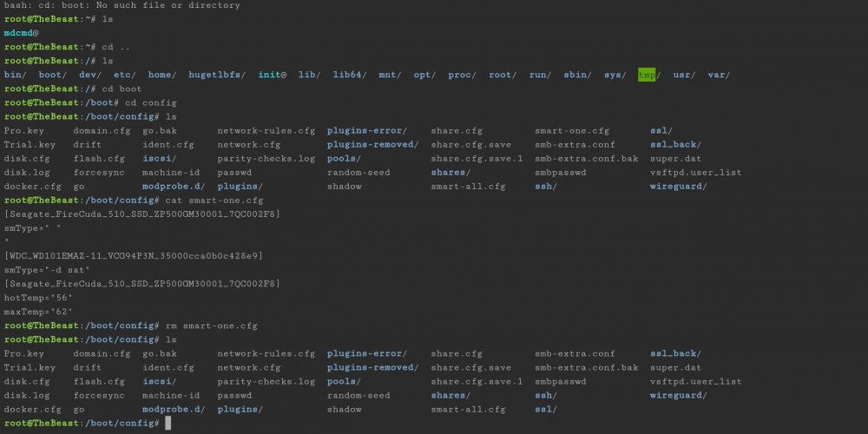Select the usr/ directory name
The height and width of the screenshot is (434, 868).
684,75
